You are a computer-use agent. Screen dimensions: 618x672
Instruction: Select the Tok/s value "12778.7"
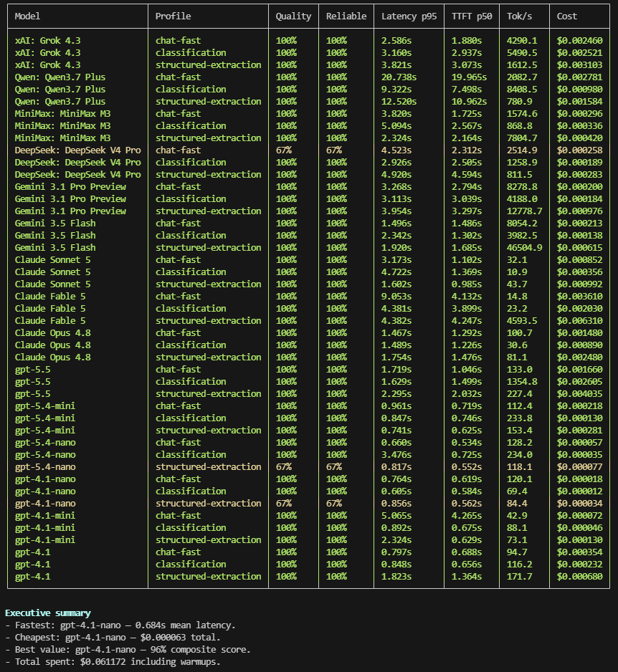tap(525, 211)
